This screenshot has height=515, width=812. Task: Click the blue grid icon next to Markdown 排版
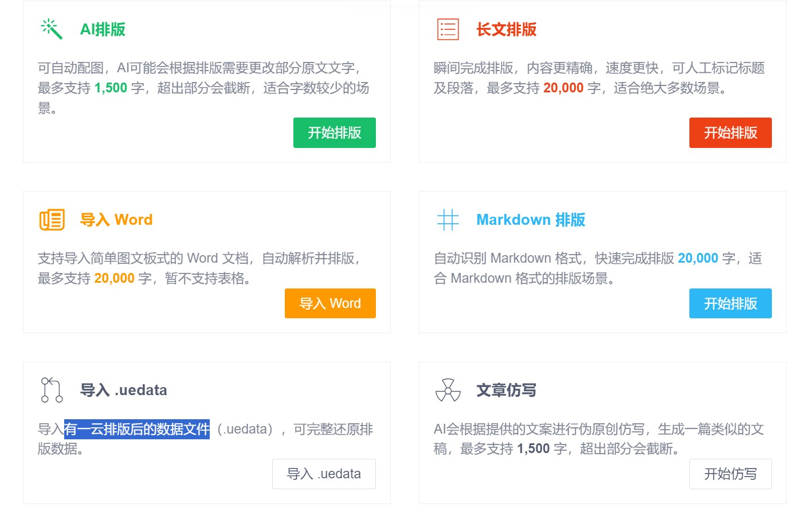click(449, 219)
